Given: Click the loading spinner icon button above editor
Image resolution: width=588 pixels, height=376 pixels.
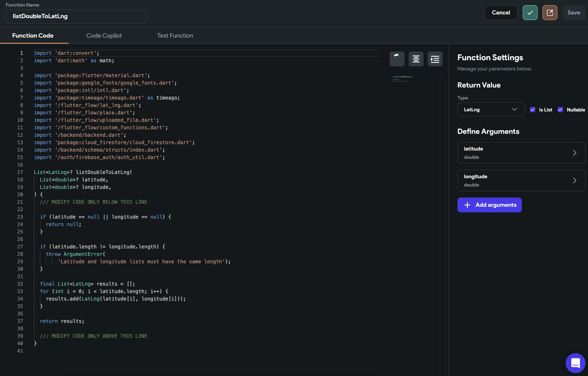Looking at the screenshot, I should tap(397, 59).
